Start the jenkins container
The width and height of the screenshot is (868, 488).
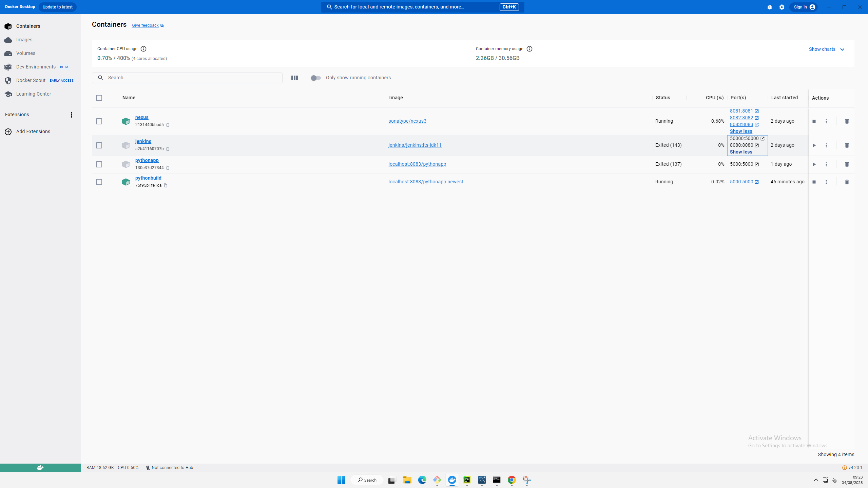[x=814, y=145]
